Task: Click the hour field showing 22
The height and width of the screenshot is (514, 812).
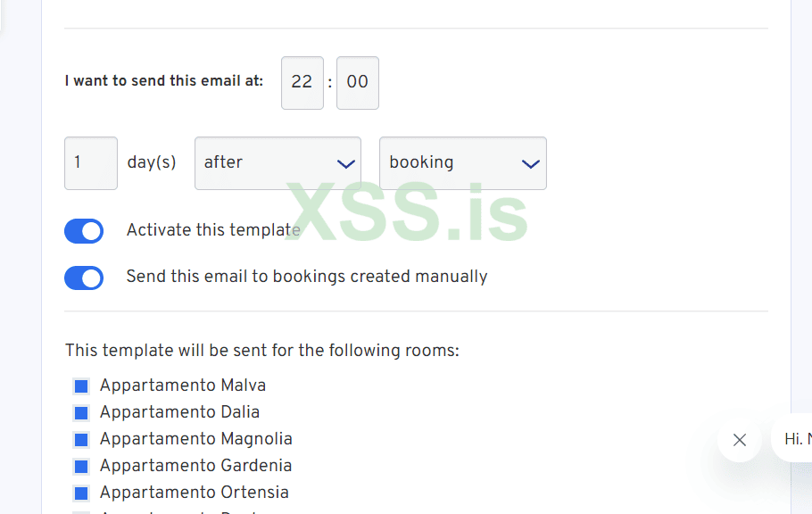Action: pos(302,83)
